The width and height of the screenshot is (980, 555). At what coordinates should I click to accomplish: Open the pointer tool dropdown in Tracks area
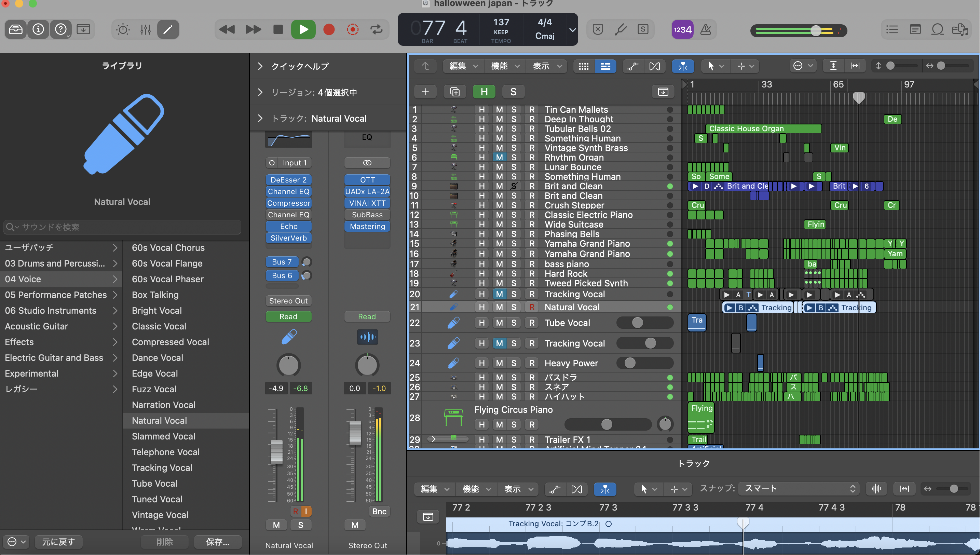coord(715,66)
